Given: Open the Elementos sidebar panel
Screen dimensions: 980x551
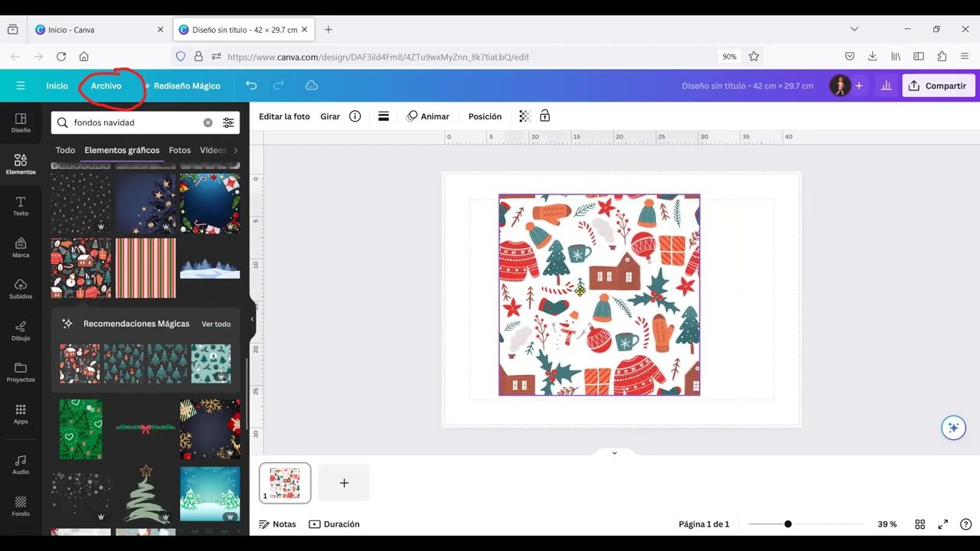Looking at the screenshot, I should click(x=21, y=164).
